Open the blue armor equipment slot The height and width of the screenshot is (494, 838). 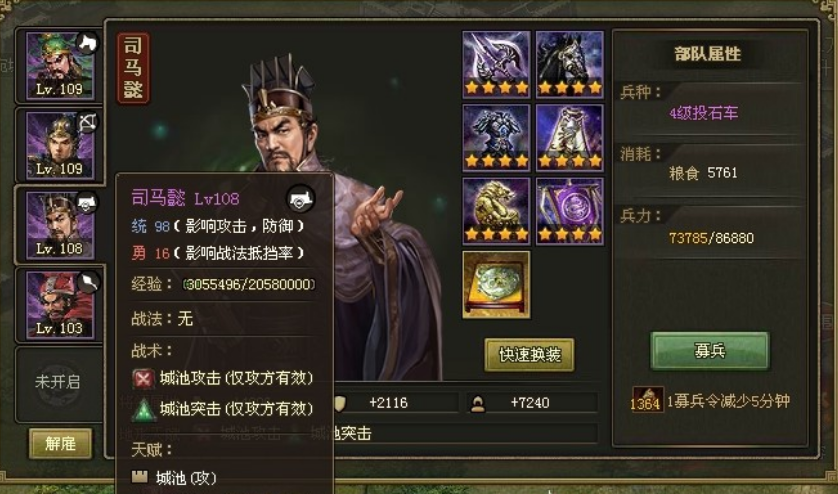tap(496, 137)
